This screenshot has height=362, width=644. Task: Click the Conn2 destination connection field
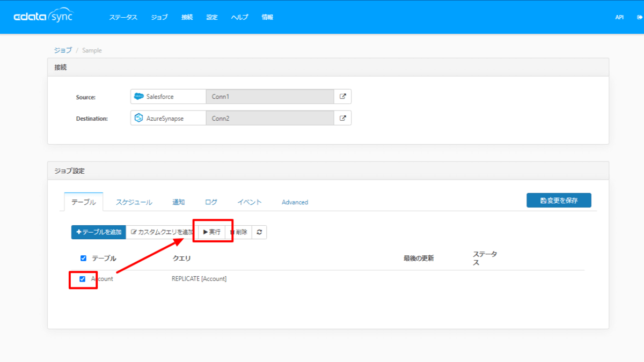click(x=270, y=118)
